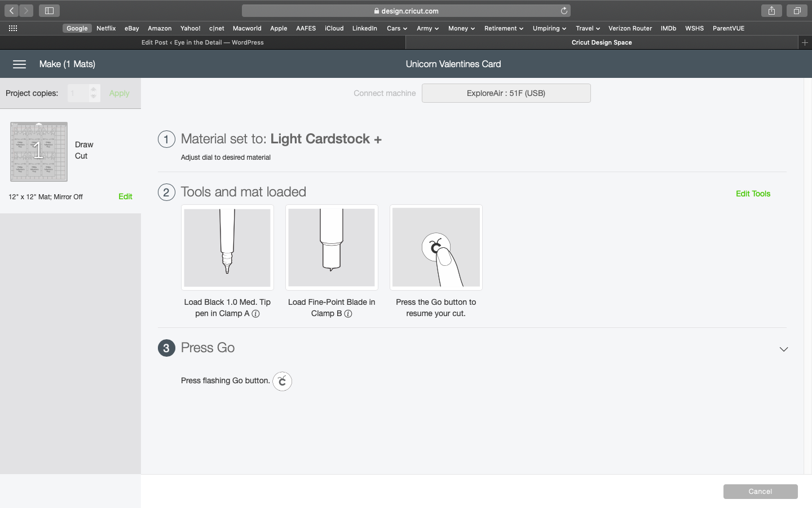812x508 pixels.
Task: Open the Netflix bookmark
Action: tap(106, 28)
